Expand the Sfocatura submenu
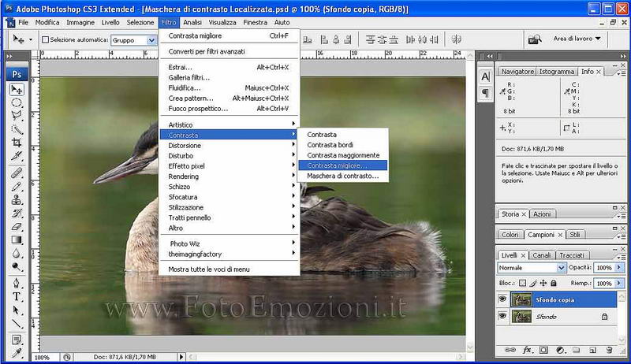This screenshot has width=631, height=364. pyautogui.click(x=230, y=197)
